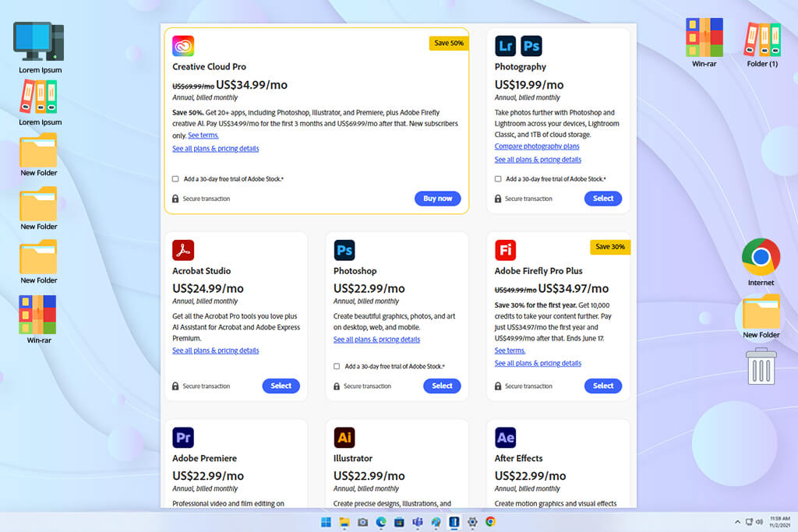Open See terms link in Firefly card
This screenshot has height=532, width=798.
point(510,351)
